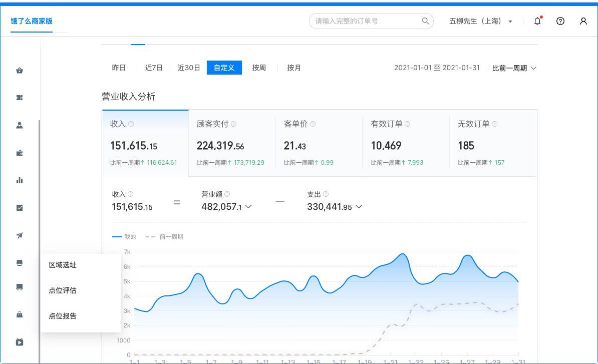Select the 近7日 time range
Image resolution: width=598 pixels, height=364 pixels.
coord(154,68)
